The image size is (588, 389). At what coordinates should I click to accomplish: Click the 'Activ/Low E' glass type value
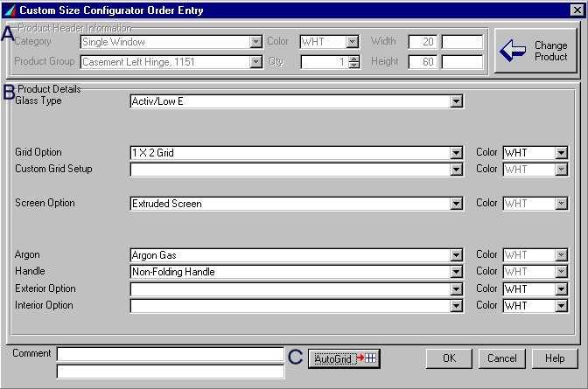(157, 101)
